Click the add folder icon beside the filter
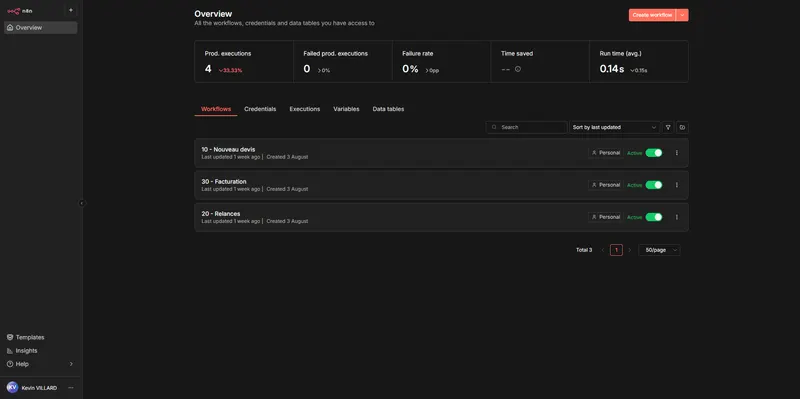Image resolution: width=800 pixels, height=399 pixels. click(x=683, y=128)
